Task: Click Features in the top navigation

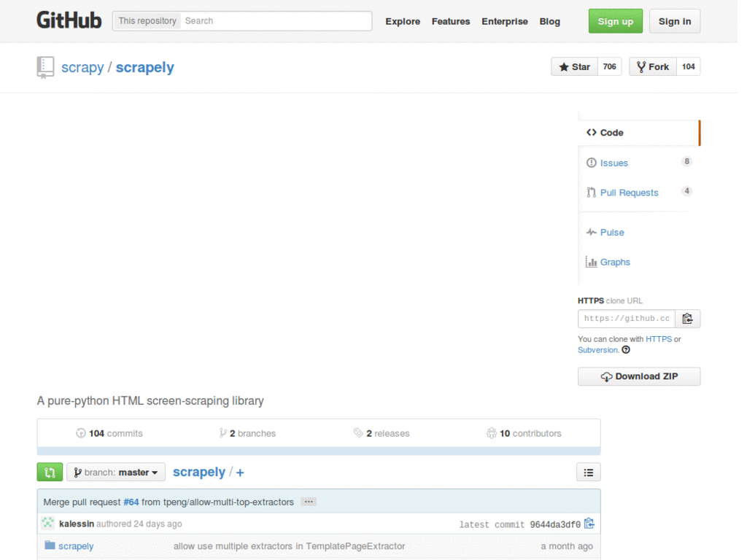Action: click(451, 21)
